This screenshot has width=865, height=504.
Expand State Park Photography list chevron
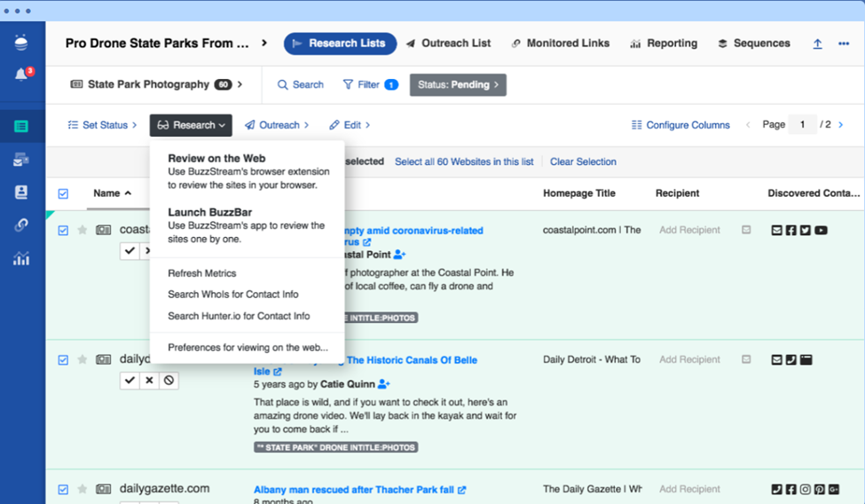[x=240, y=84]
